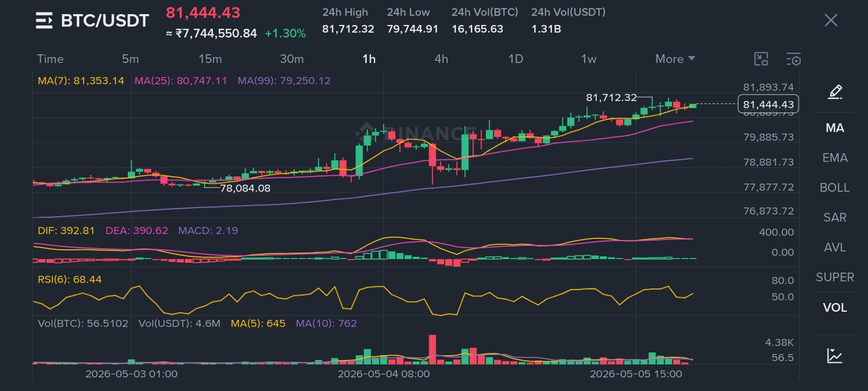Click the Vol(USDT): 4.6M label
This screenshot has height=391, width=868.
point(179,323)
